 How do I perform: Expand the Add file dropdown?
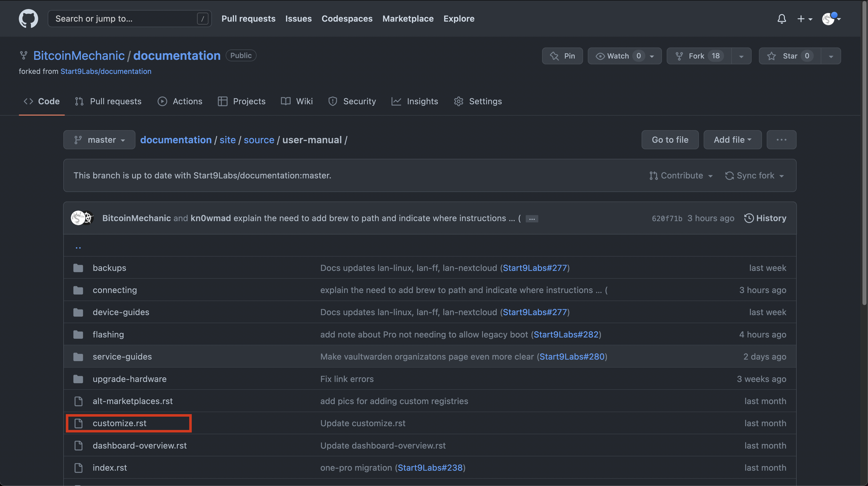(732, 139)
